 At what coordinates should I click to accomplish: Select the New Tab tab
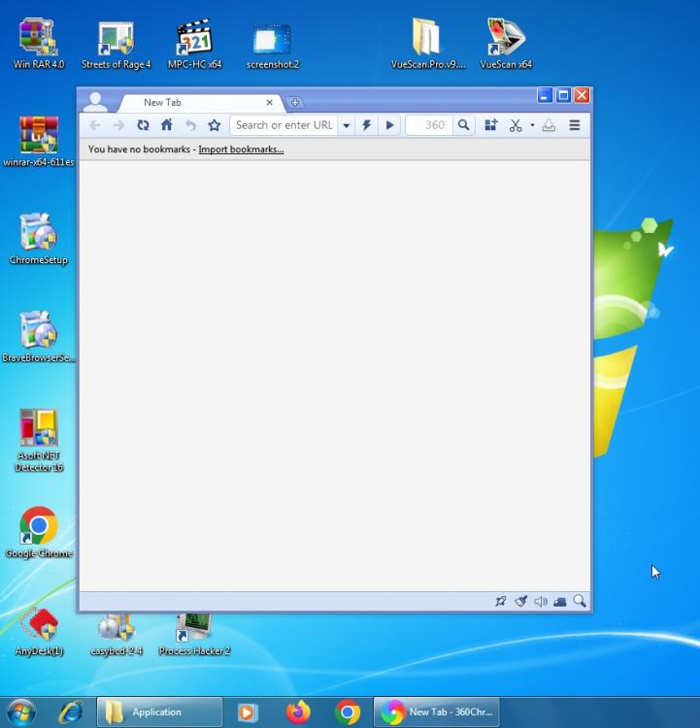pyautogui.click(x=200, y=103)
